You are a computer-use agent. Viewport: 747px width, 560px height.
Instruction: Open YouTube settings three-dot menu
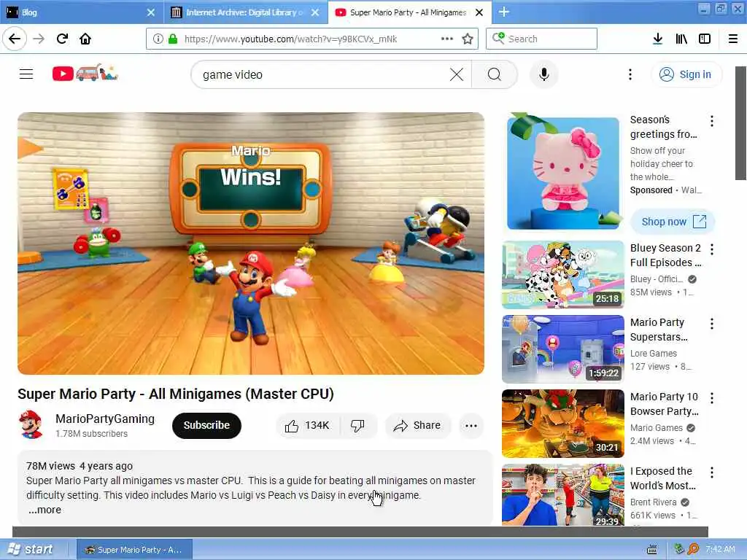pyautogui.click(x=630, y=74)
